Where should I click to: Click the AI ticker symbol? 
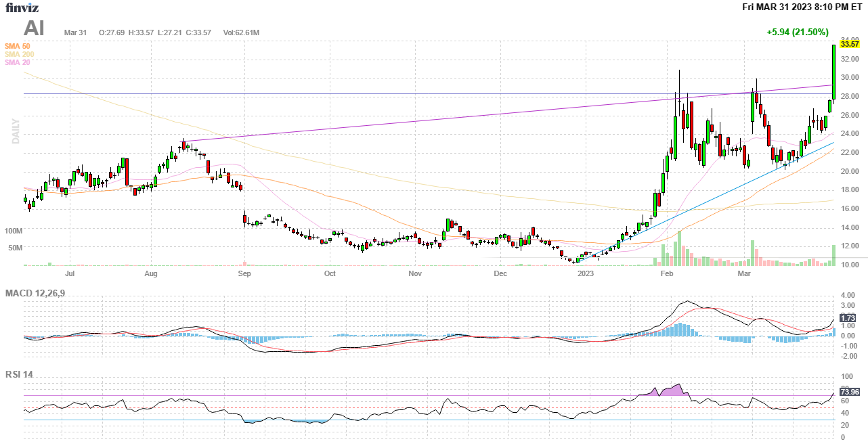point(35,28)
